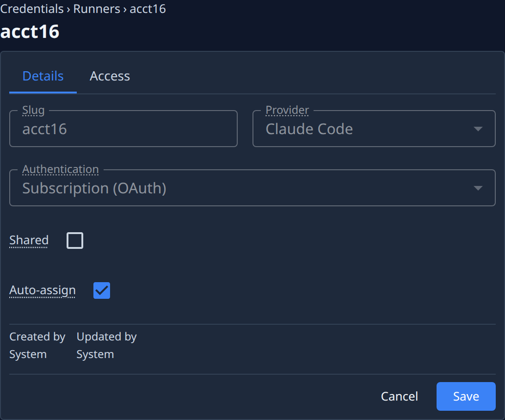505x420 pixels.
Task: Click the Updated by System text
Action: (x=106, y=345)
